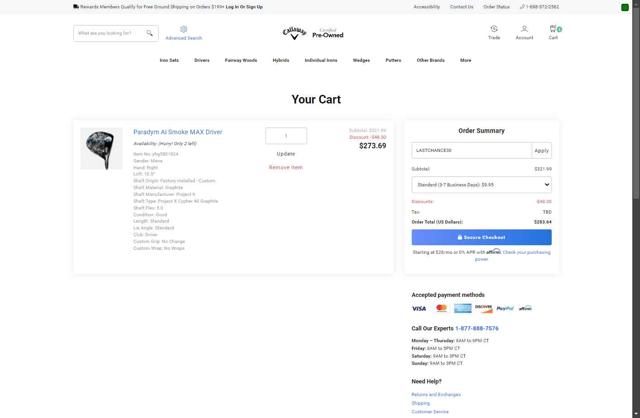Open the Drivers menu
The image size is (640, 418).
point(202,60)
